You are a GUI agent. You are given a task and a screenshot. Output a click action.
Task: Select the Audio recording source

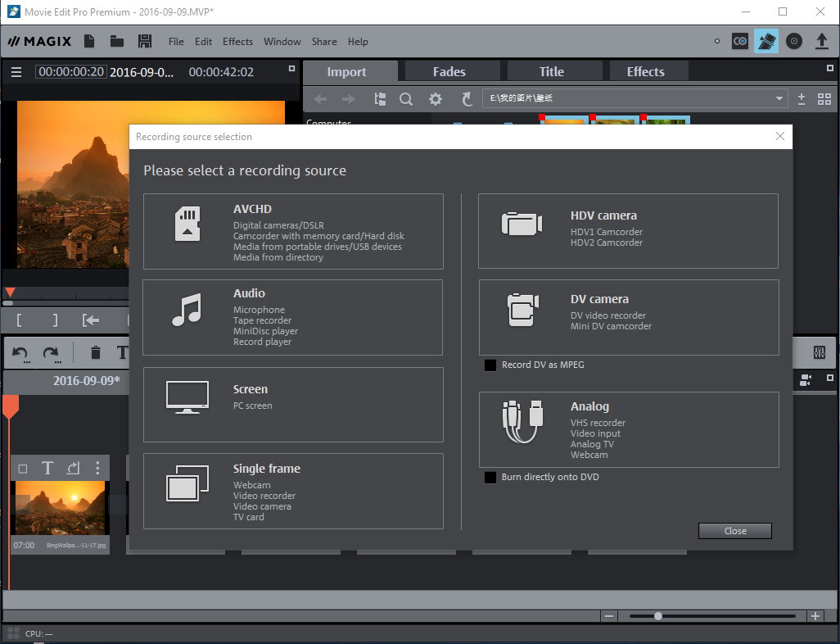292,317
